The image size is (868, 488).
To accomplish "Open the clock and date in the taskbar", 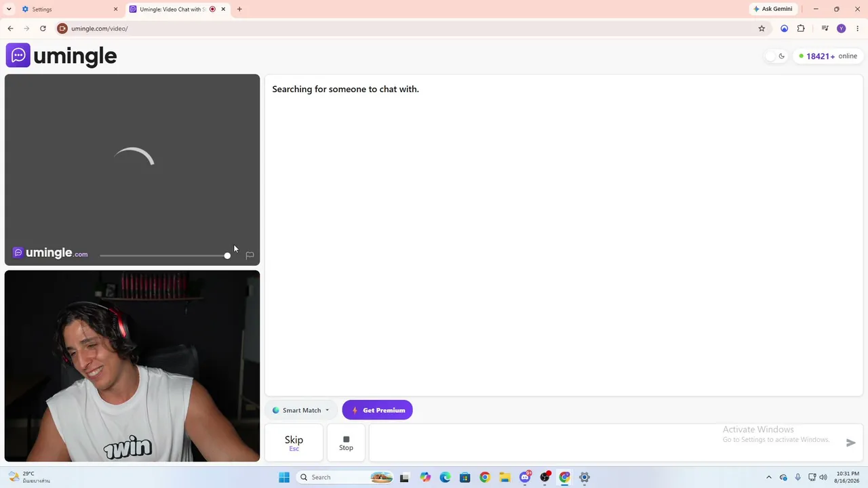I will 847,477.
